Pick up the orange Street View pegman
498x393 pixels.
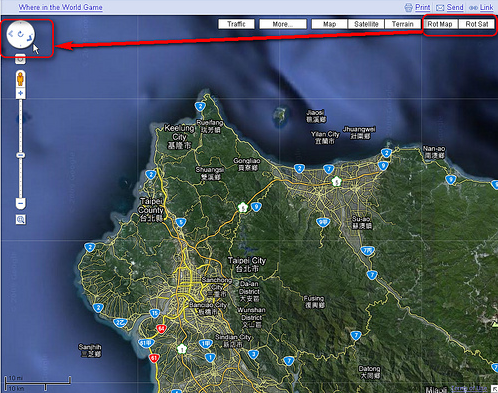[x=20, y=79]
